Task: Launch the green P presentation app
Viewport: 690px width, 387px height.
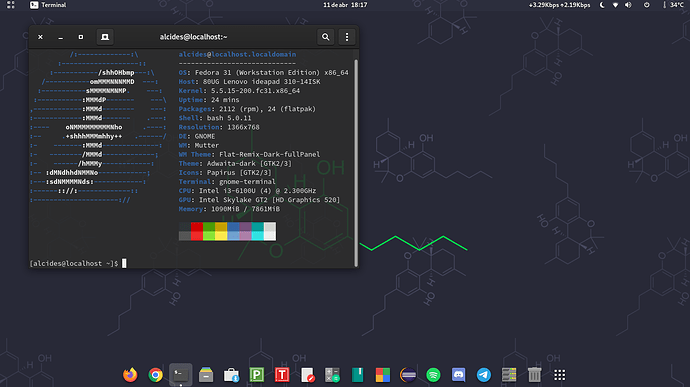Action: click(257, 375)
